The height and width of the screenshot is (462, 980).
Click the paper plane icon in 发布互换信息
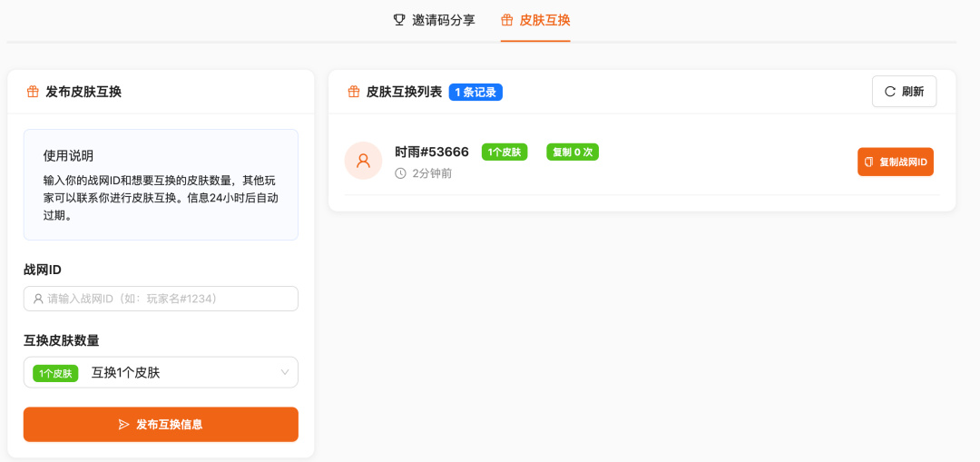tap(123, 425)
